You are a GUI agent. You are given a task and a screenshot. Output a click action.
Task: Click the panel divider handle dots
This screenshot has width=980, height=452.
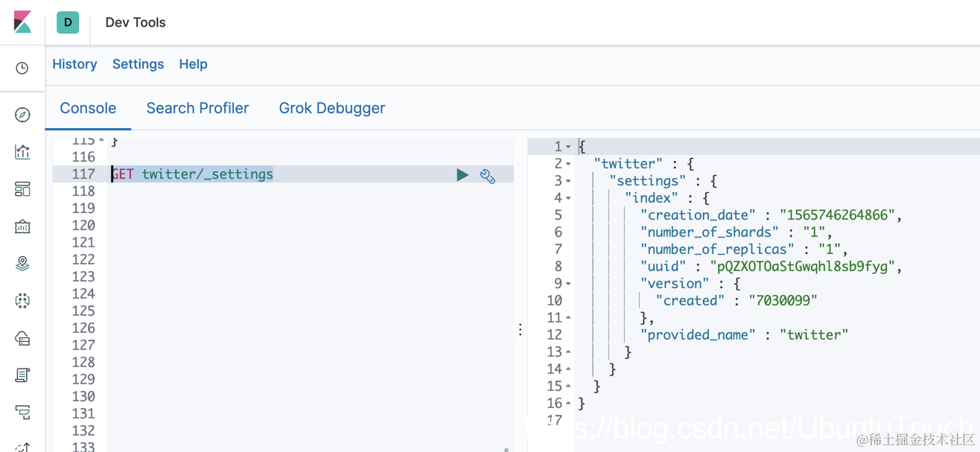coord(521,330)
